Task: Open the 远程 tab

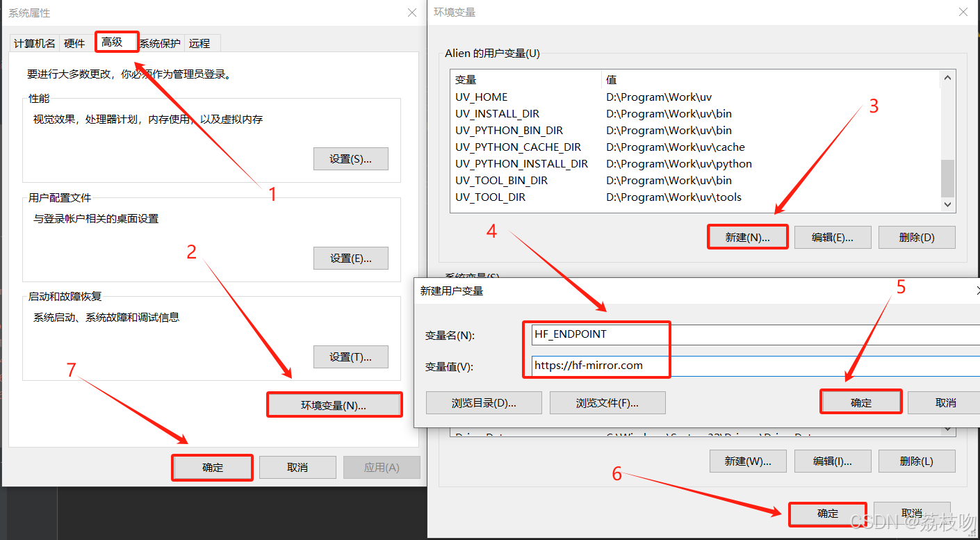Action: point(199,43)
